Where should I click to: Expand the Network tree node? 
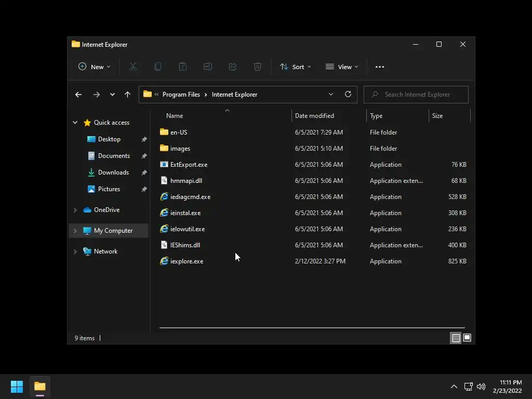75,251
